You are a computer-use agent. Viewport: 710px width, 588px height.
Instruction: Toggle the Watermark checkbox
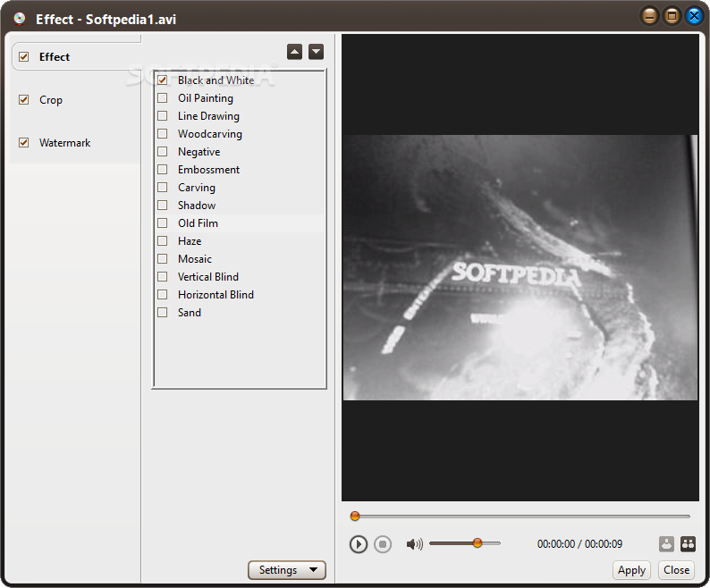pos(23,143)
